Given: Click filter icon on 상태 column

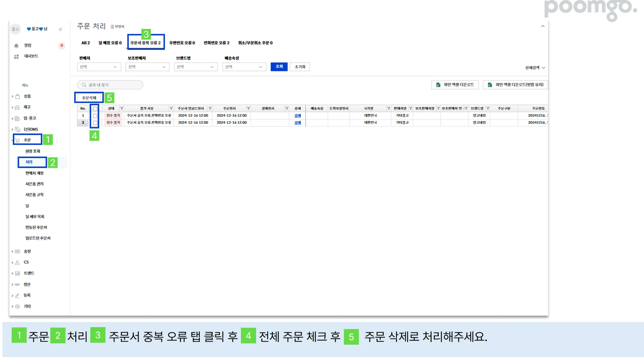Looking at the screenshot, I should point(122,108).
